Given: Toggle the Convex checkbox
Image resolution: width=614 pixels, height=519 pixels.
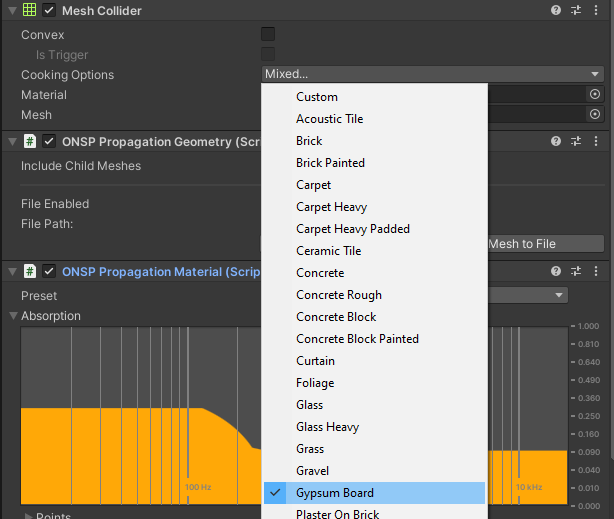Looking at the screenshot, I should 268,35.
